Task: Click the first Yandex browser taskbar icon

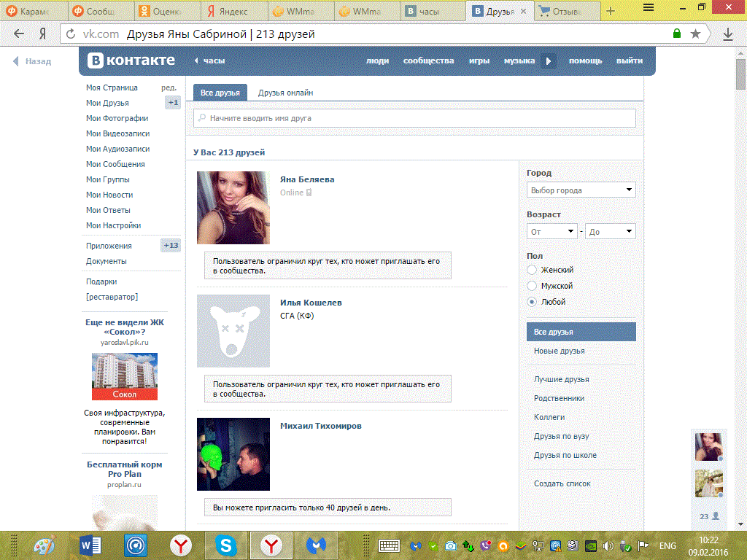Action: point(181,545)
